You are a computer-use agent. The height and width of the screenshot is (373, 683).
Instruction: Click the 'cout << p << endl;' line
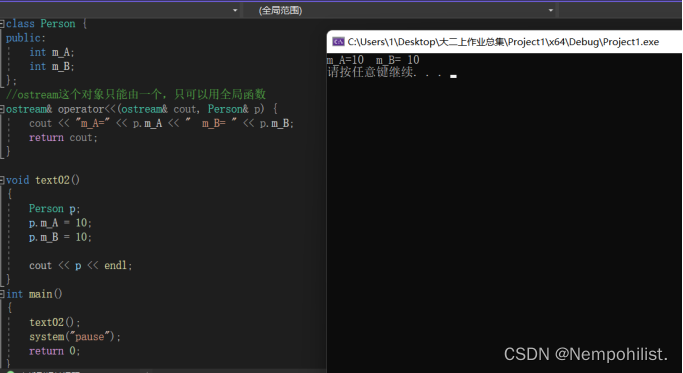tap(81, 265)
